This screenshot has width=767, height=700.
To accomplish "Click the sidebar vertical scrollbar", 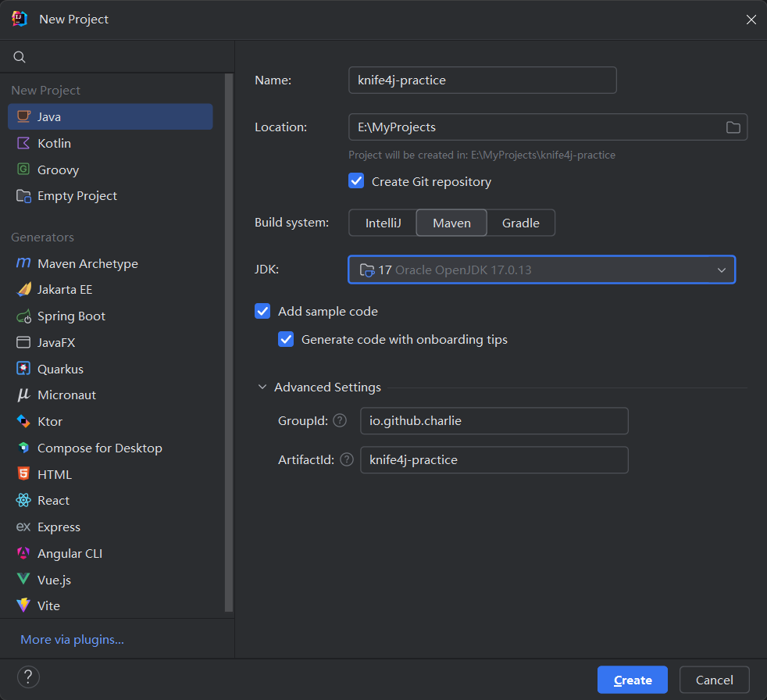I will (228, 342).
